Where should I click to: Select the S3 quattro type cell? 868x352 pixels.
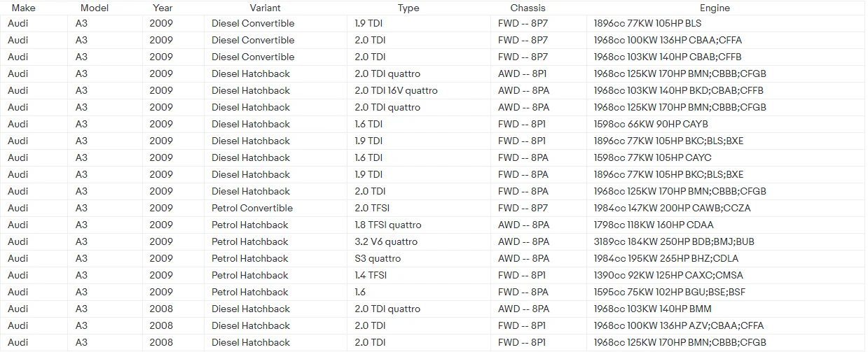[x=419, y=258]
